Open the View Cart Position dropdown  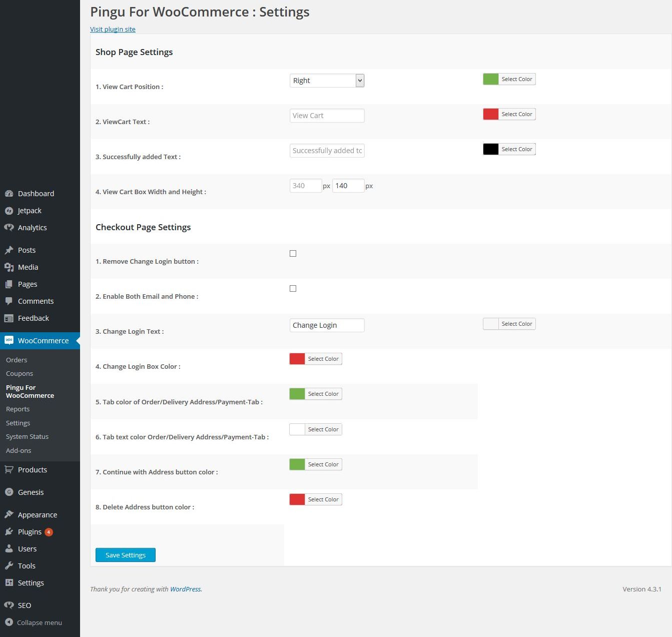click(x=327, y=81)
